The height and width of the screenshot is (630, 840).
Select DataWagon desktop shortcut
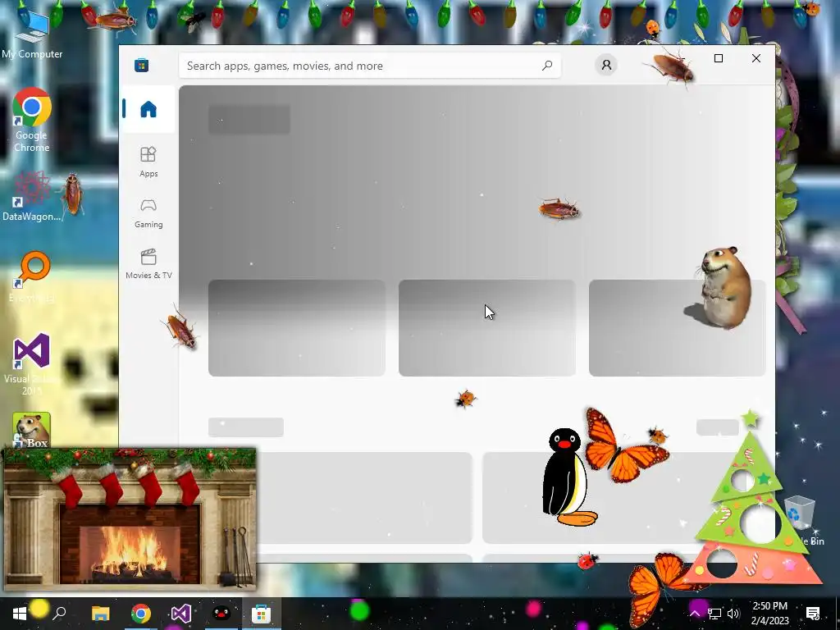tap(32, 196)
